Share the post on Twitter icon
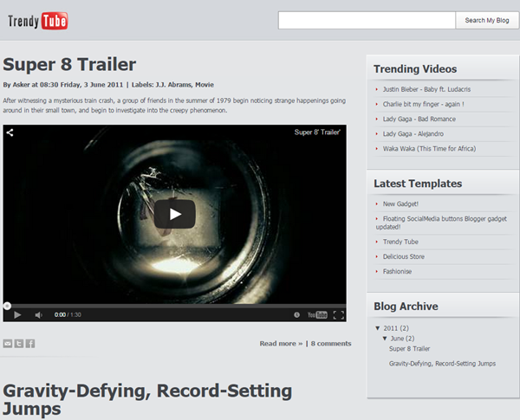 [19, 344]
